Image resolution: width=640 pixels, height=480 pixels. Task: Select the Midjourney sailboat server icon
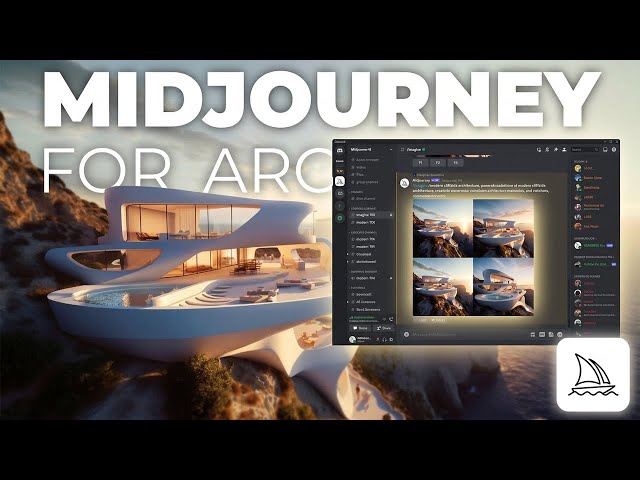(x=340, y=181)
